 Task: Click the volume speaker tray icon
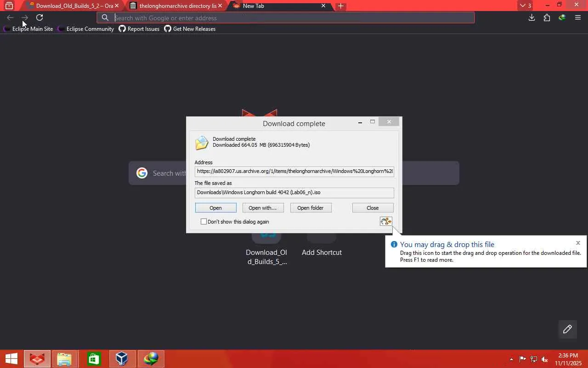545,359
